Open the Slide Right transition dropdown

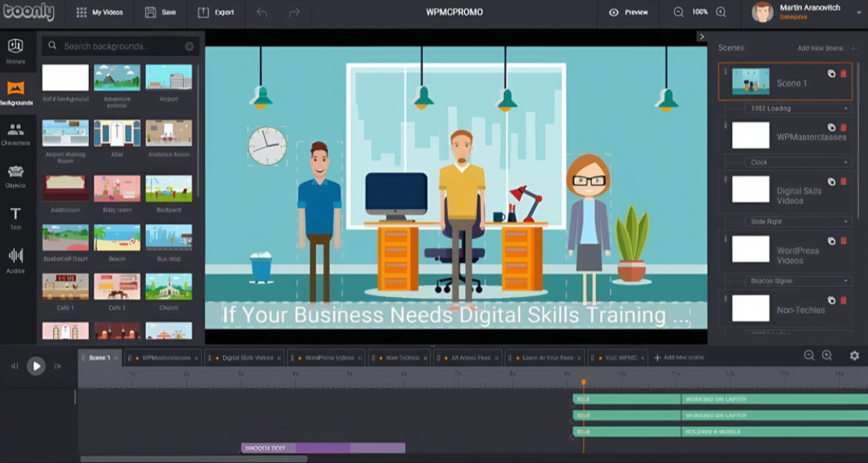(x=797, y=221)
